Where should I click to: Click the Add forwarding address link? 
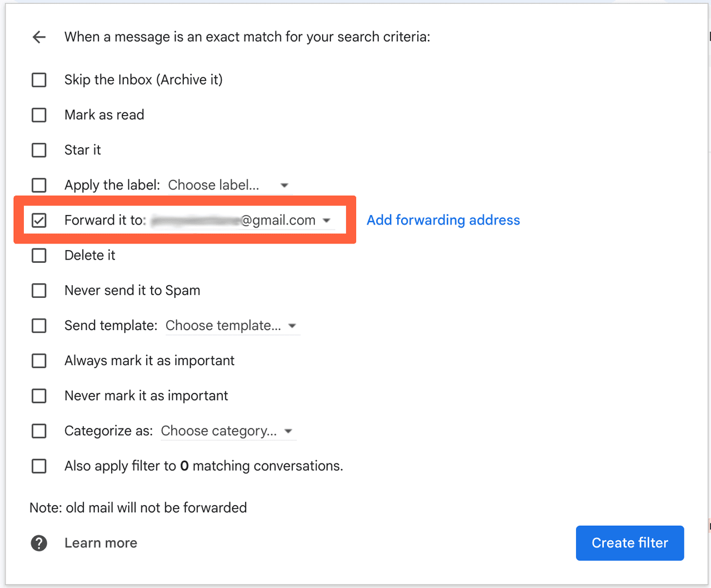tap(443, 220)
